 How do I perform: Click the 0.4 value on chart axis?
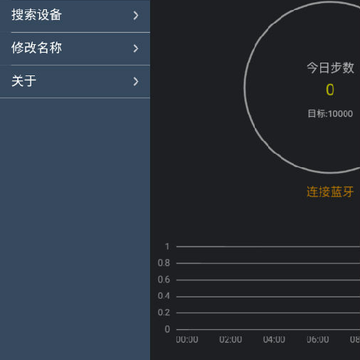pos(164,296)
